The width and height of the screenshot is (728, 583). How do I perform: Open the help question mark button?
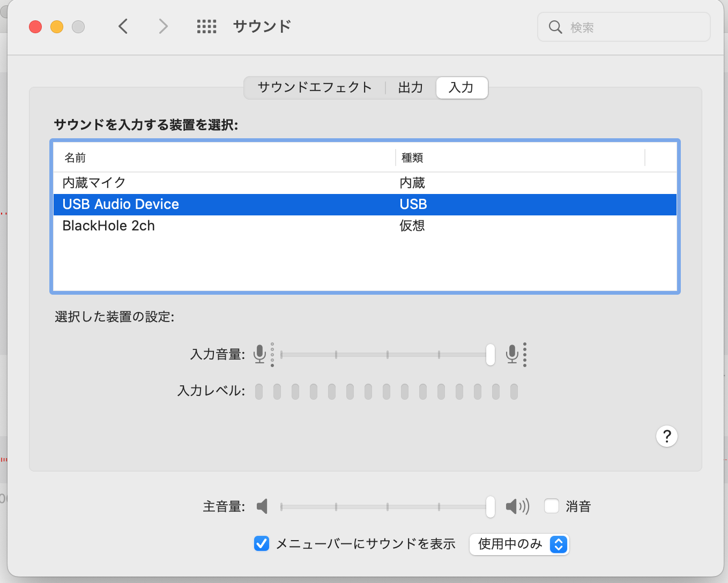666,437
